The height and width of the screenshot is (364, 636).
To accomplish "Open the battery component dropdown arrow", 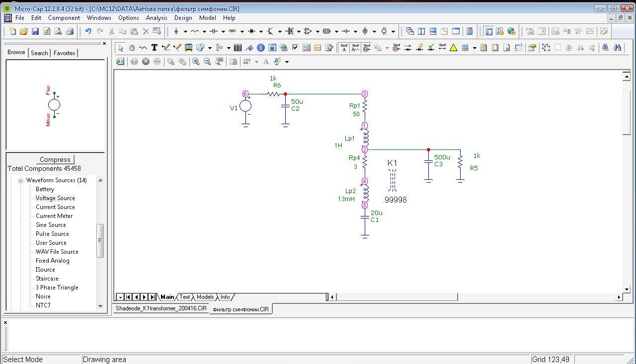I will (355, 31).
